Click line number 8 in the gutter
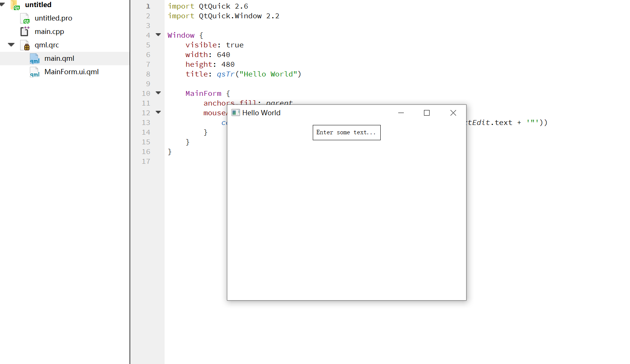The image size is (630, 364). [x=148, y=74]
